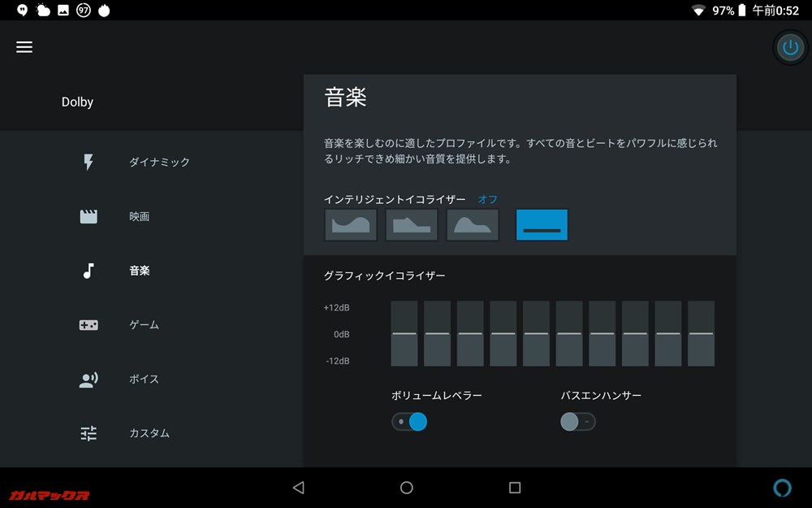Image resolution: width=812 pixels, height=508 pixels.
Task: Enable the バスエンハンサー switch
Action: pos(577,421)
